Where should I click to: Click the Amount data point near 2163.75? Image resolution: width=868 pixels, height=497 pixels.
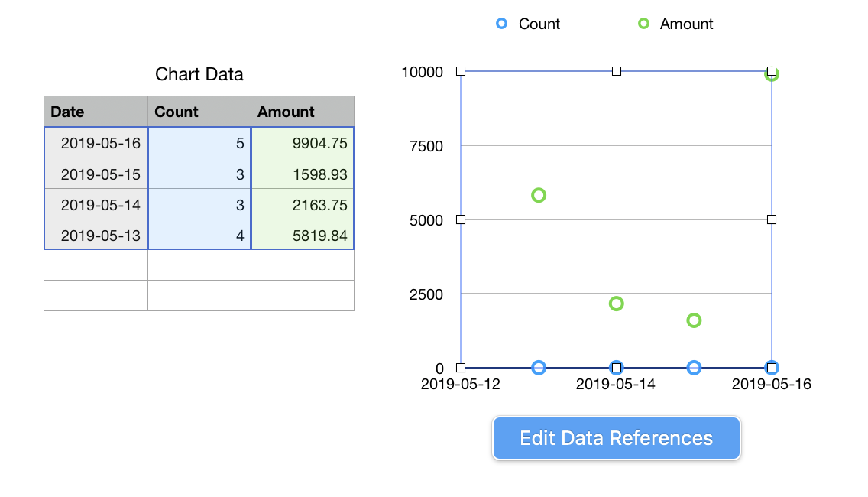[x=617, y=304]
